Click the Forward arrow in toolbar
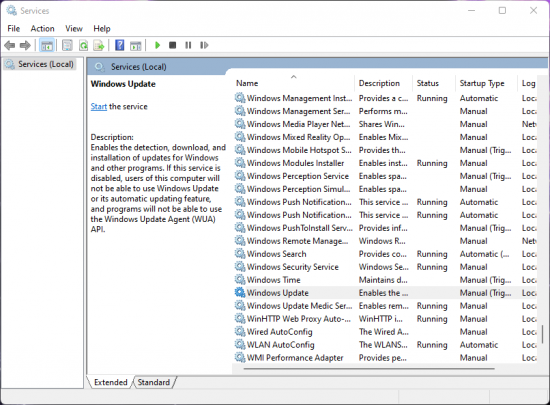The image size is (550, 405). 25,45
